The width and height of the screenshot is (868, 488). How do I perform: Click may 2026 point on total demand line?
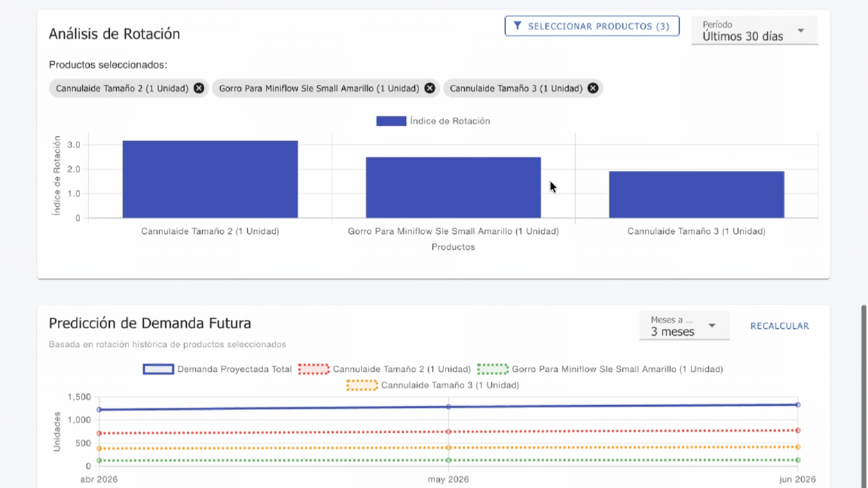click(x=448, y=407)
